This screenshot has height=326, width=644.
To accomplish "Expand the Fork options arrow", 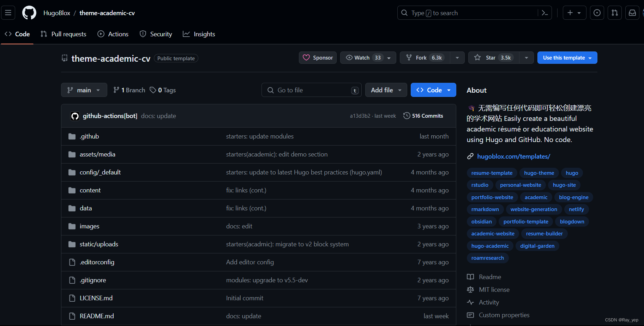I will coord(457,58).
